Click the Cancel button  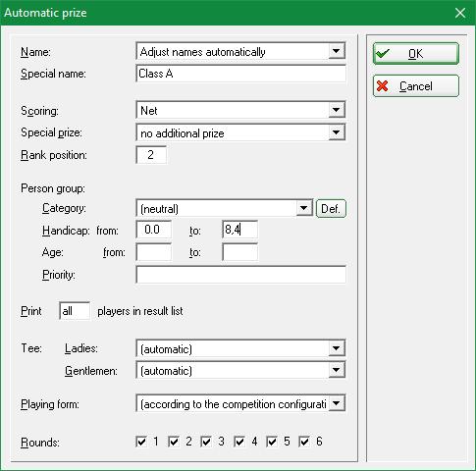coord(416,86)
